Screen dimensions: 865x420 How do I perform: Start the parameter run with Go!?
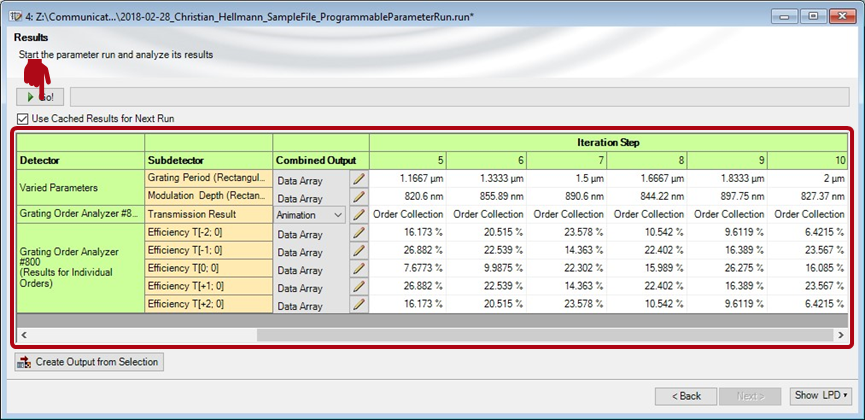(41, 97)
